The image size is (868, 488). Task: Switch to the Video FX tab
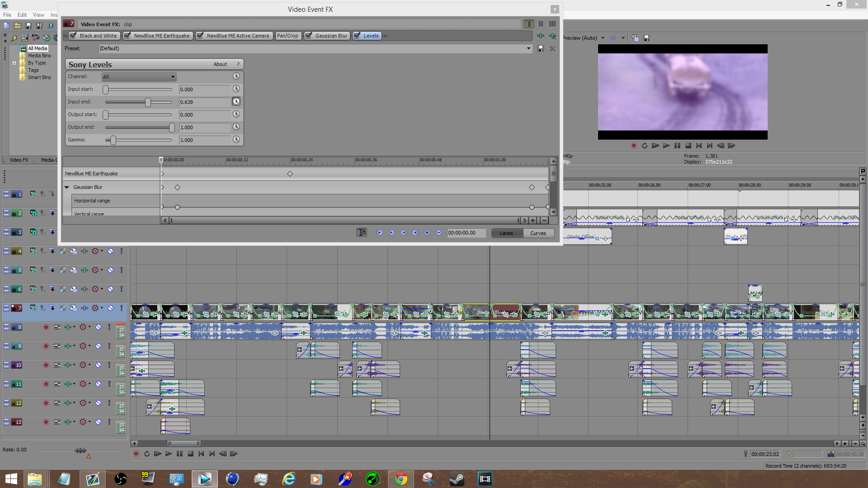(19, 160)
